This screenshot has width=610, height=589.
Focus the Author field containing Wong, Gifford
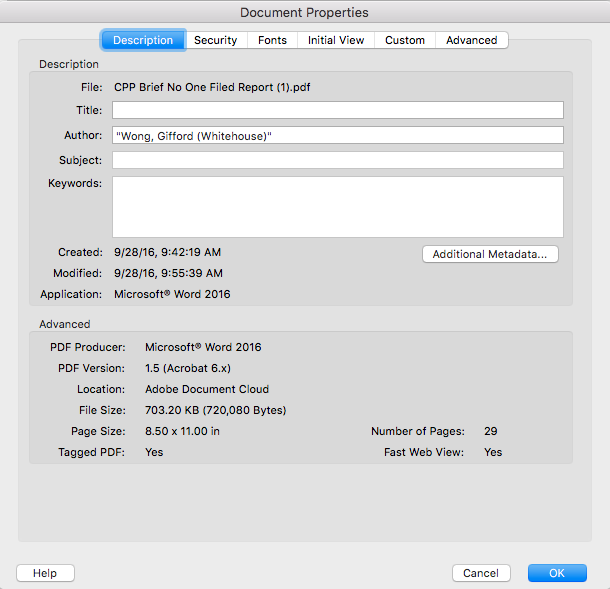coord(337,135)
